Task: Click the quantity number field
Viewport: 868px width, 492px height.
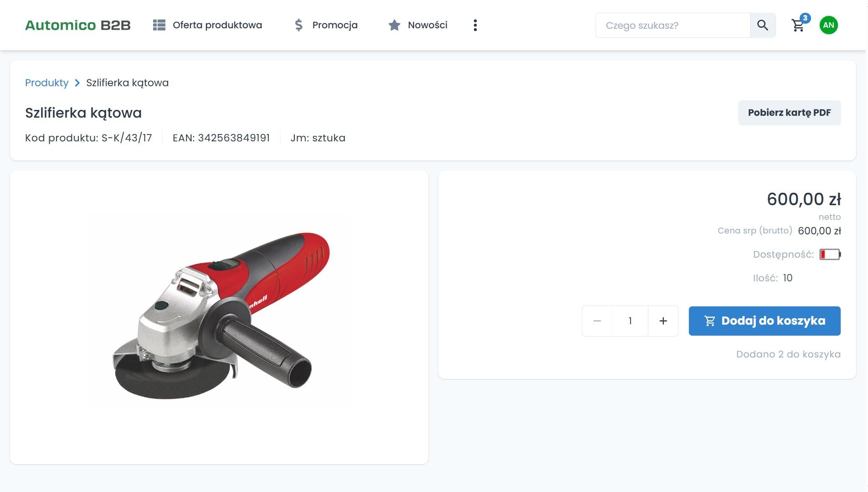Action: 630,321
